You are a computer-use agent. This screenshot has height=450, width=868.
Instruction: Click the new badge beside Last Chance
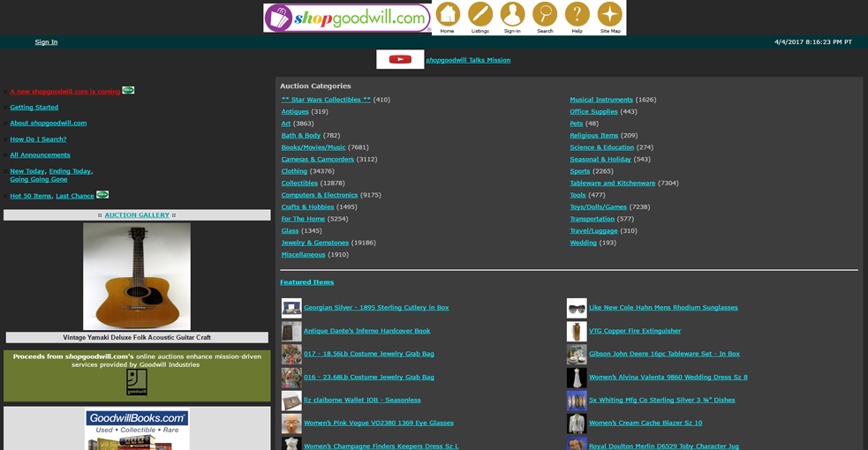[x=102, y=195]
